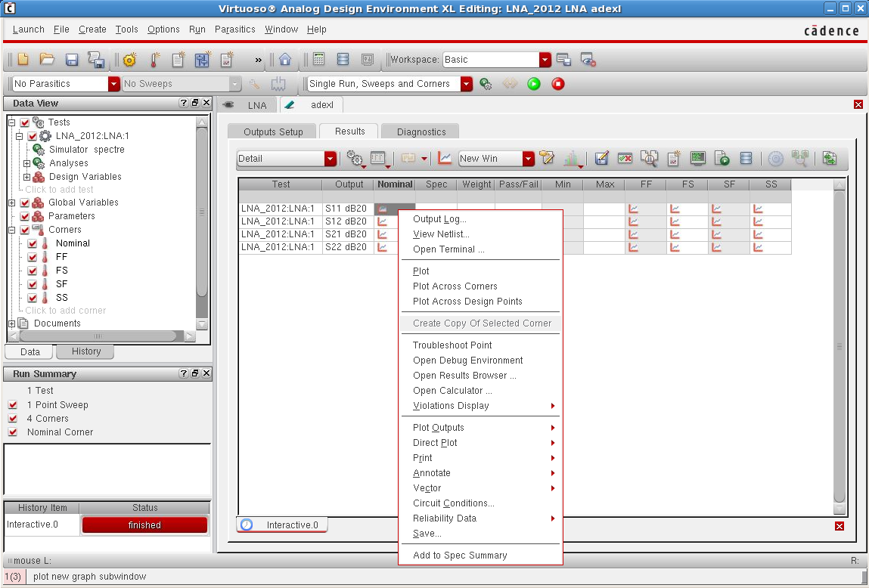Open the Workspace Basic dropdown
The image size is (869, 588).
coord(545,60)
